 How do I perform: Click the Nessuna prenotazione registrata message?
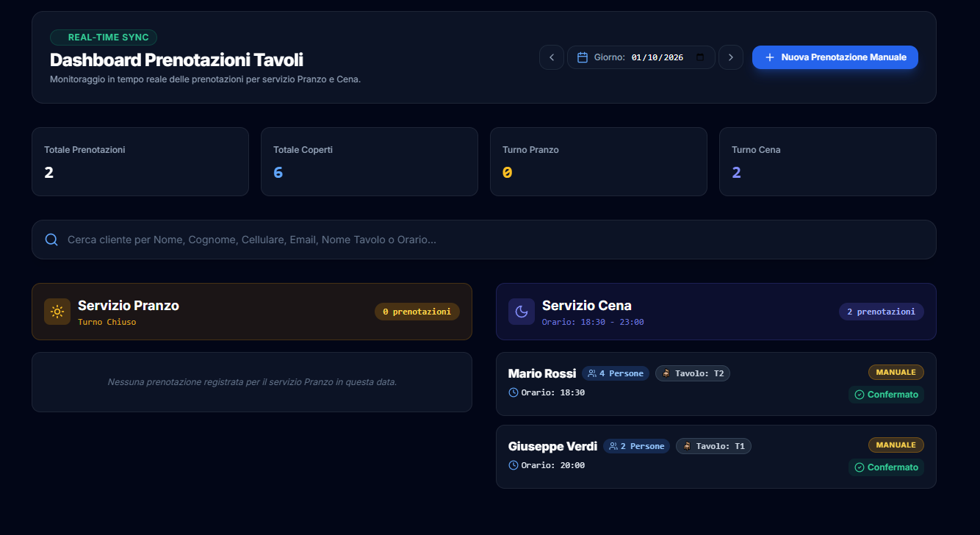[252, 382]
